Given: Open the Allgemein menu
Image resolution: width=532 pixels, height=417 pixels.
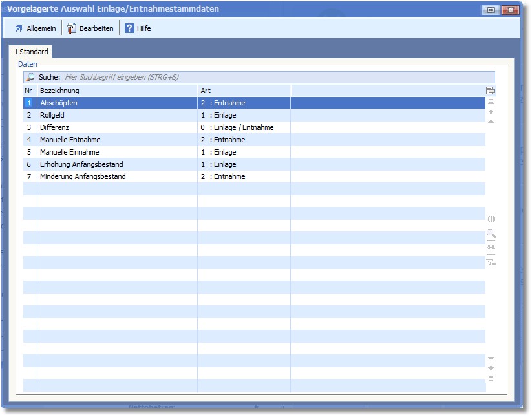Looking at the screenshot, I should tap(35, 28).
